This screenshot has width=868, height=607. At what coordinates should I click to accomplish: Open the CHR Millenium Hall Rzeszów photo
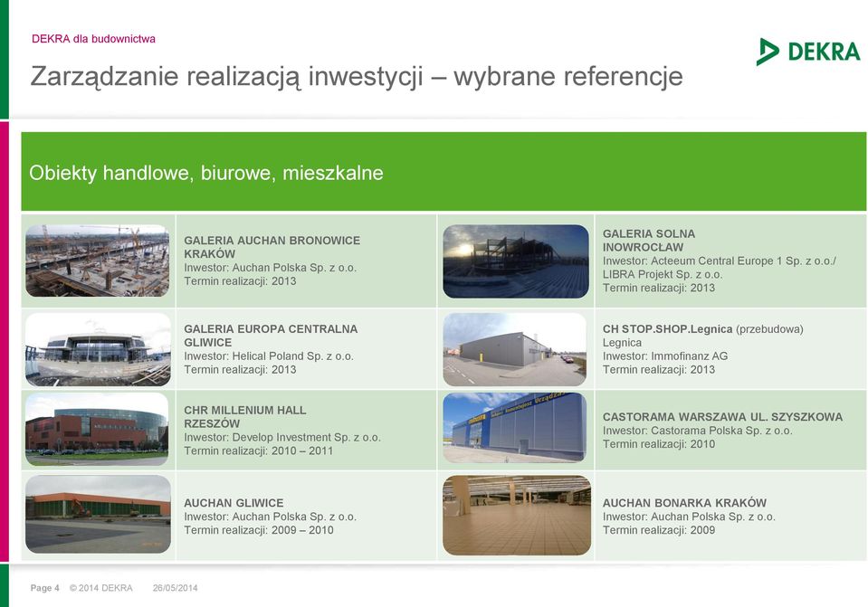[97, 430]
